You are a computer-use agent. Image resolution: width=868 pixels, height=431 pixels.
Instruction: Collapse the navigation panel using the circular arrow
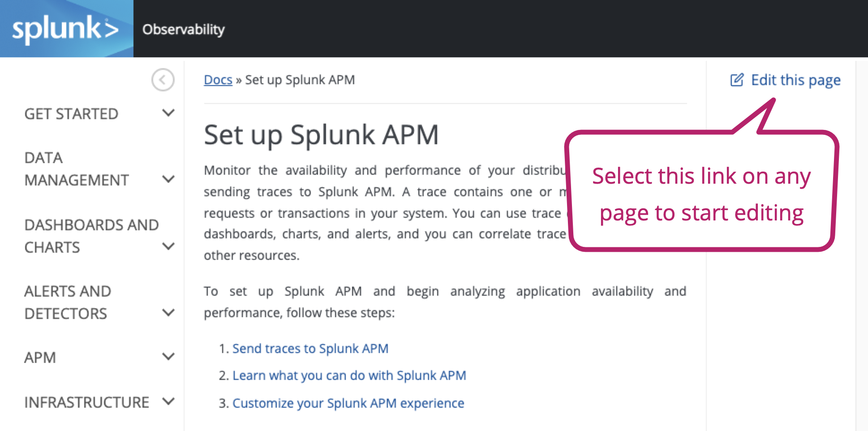click(x=162, y=80)
